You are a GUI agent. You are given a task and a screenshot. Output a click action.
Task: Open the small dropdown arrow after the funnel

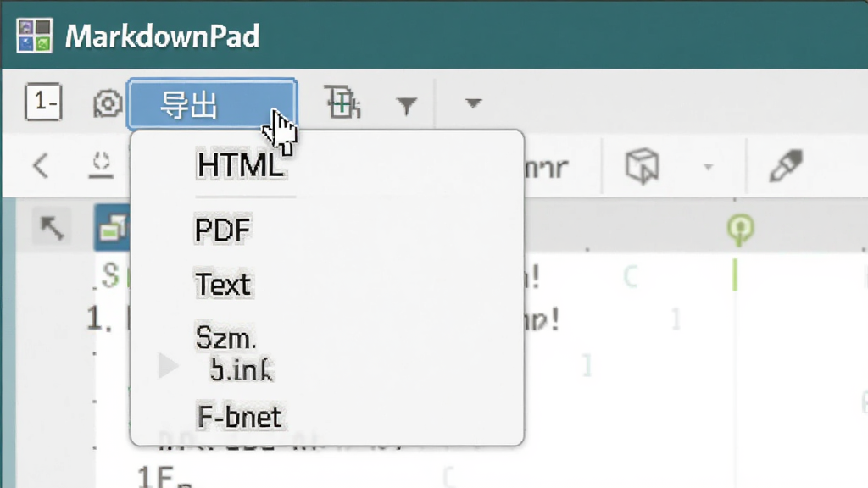point(473,103)
